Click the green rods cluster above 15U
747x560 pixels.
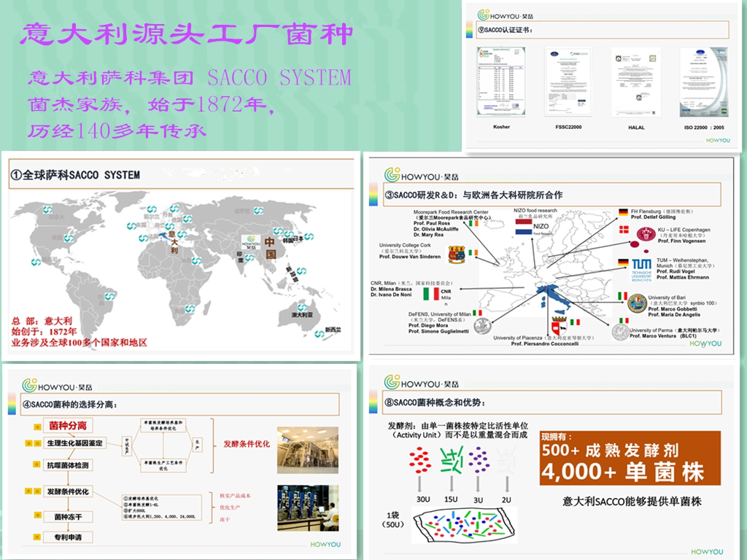pos(452,460)
